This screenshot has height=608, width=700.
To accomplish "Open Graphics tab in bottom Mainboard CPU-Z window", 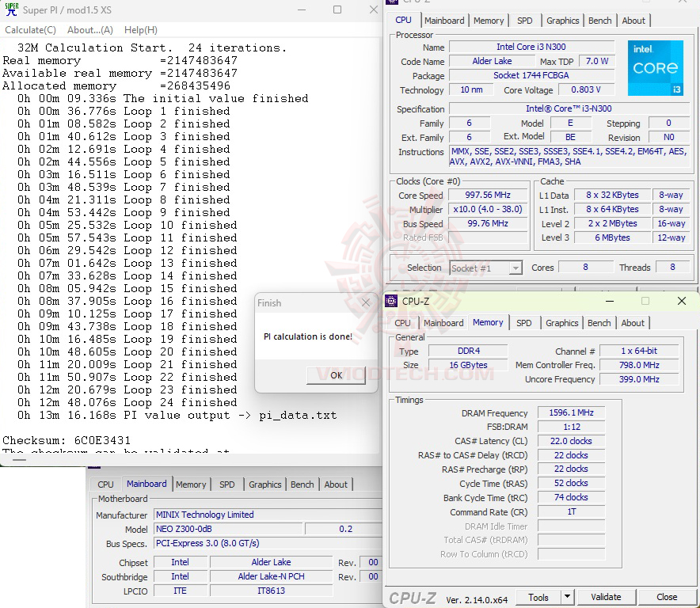I will (264, 484).
